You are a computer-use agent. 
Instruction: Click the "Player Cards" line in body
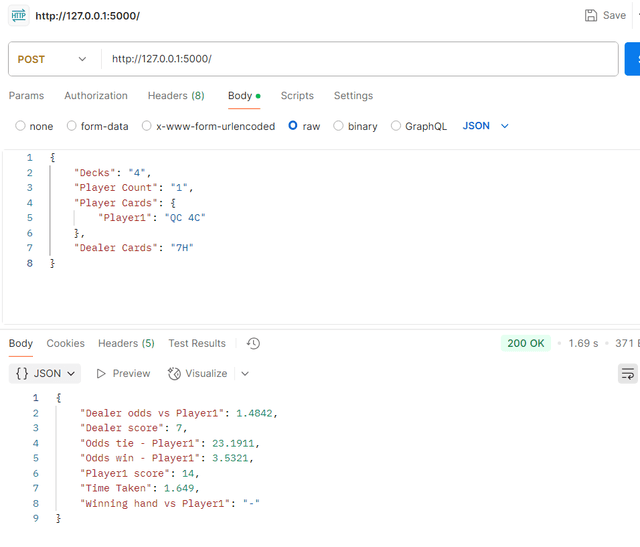(124, 203)
